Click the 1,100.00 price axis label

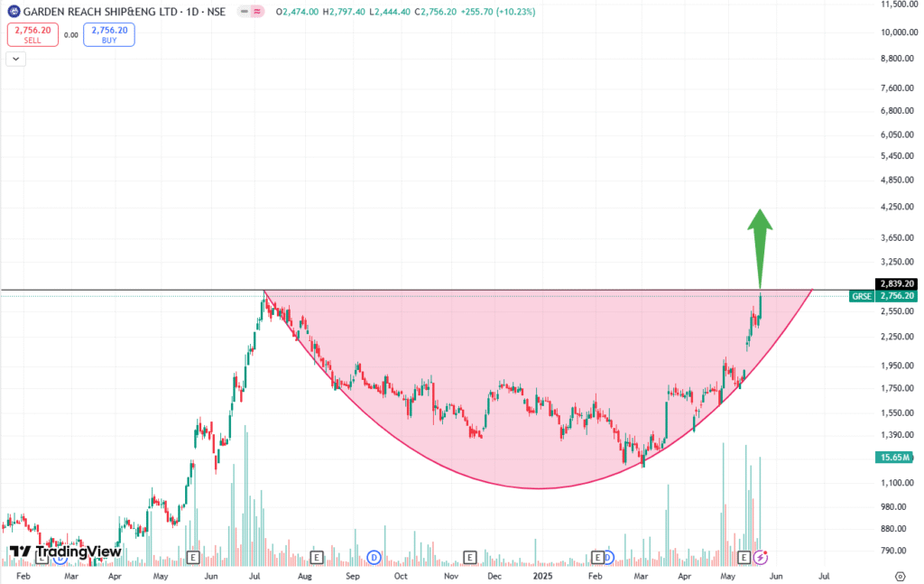pyautogui.click(x=898, y=483)
